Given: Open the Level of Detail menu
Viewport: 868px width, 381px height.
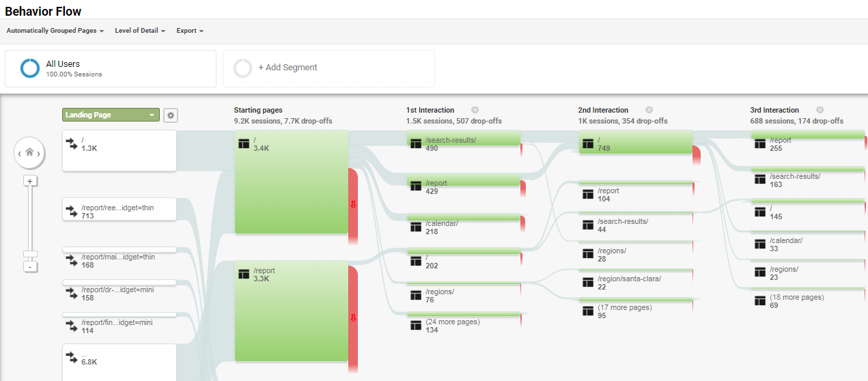Looking at the screenshot, I should click(140, 31).
